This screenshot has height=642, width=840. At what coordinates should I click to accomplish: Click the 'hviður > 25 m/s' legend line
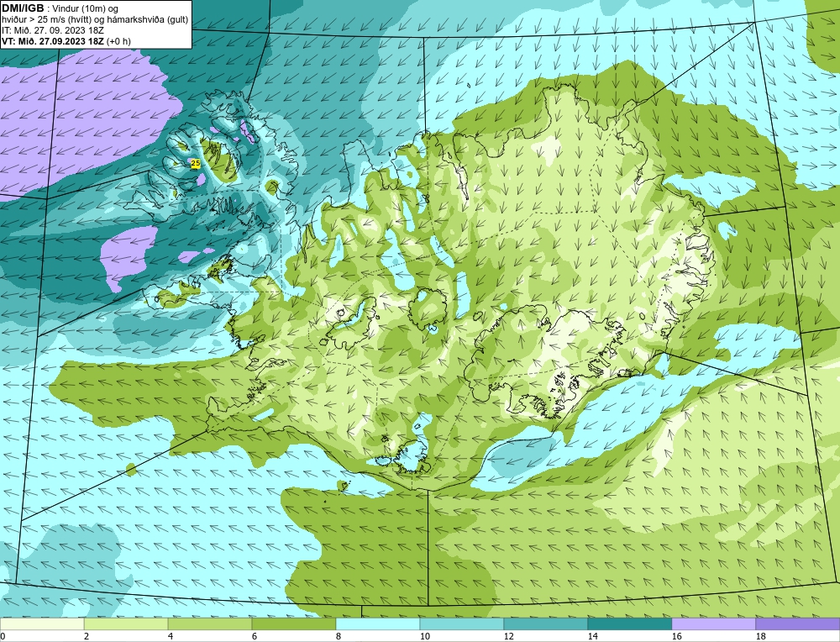[95, 20]
